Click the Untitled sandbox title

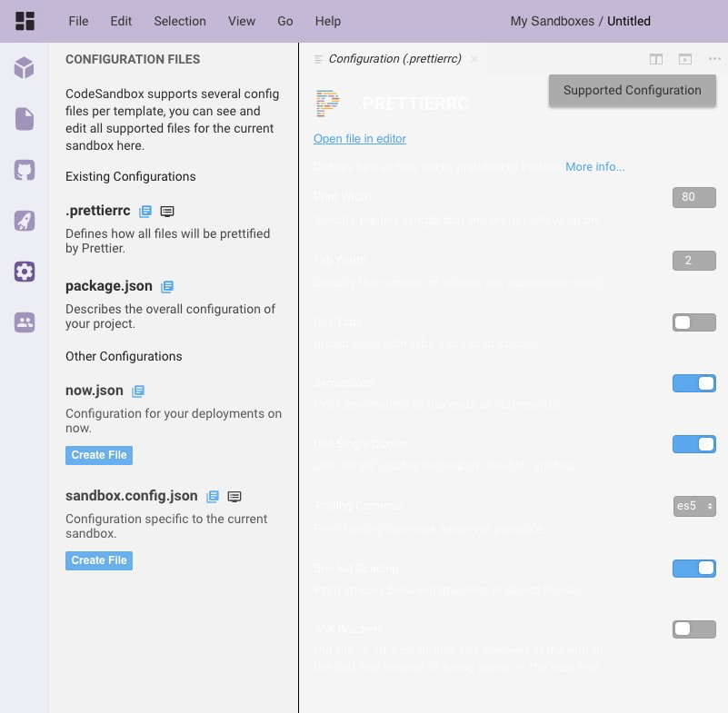click(629, 21)
